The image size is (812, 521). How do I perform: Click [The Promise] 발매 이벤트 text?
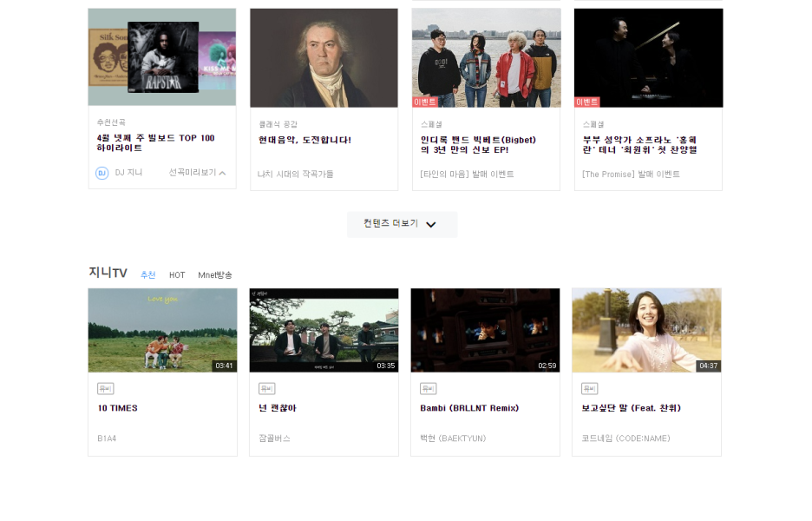click(x=631, y=175)
